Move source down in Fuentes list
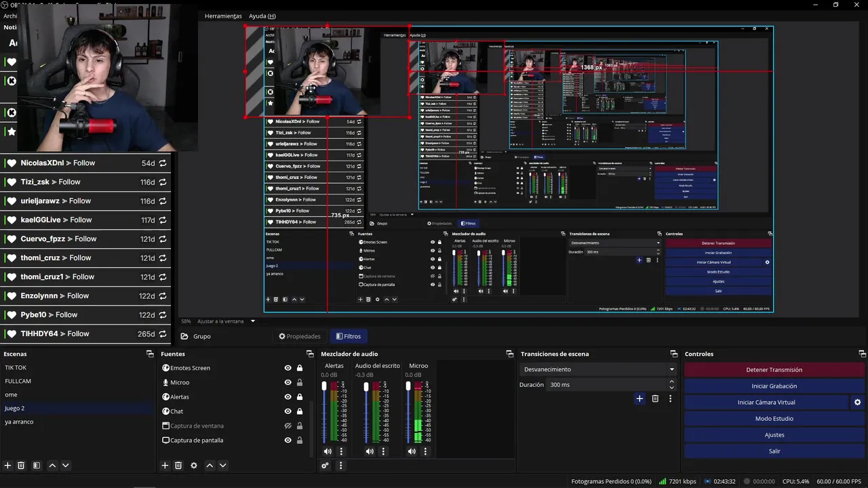Screen dimensions: 868x488 222,466
